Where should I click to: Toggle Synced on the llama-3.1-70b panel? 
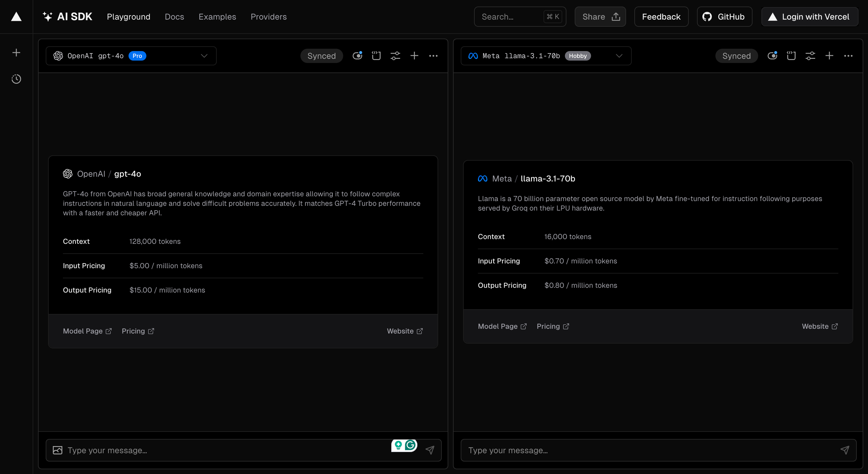click(x=736, y=56)
